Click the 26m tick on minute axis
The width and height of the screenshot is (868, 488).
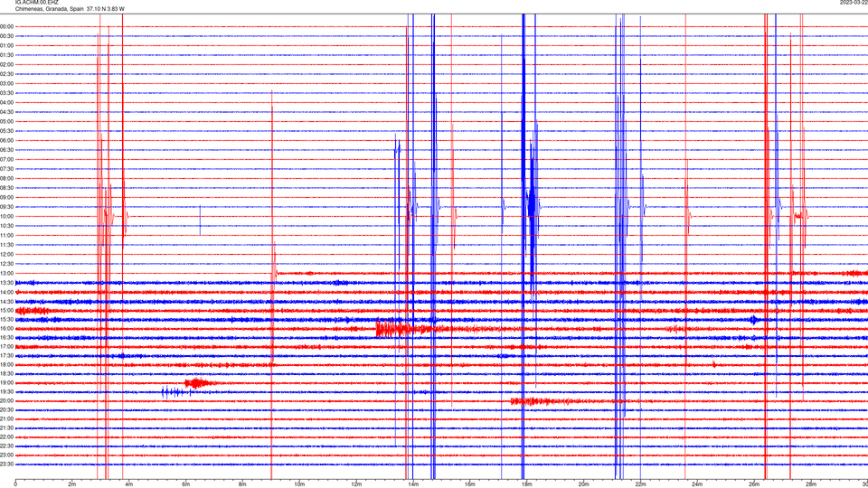tap(754, 484)
